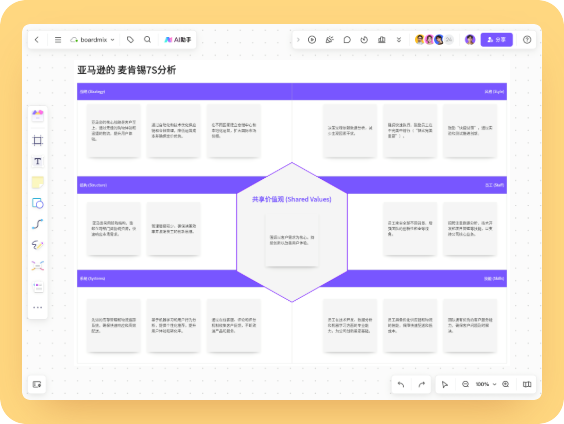
Task: Open the timer icon in top toolbar
Action: point(364,40)
